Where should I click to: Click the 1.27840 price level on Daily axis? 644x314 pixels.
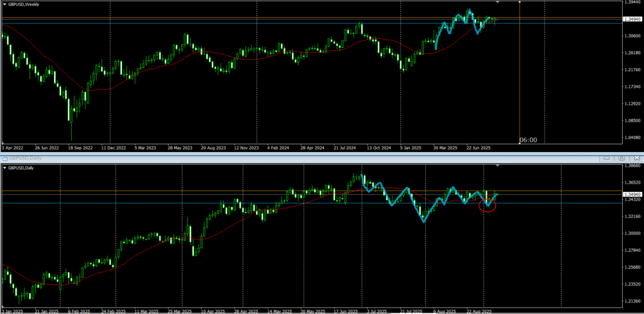(633, 250)
